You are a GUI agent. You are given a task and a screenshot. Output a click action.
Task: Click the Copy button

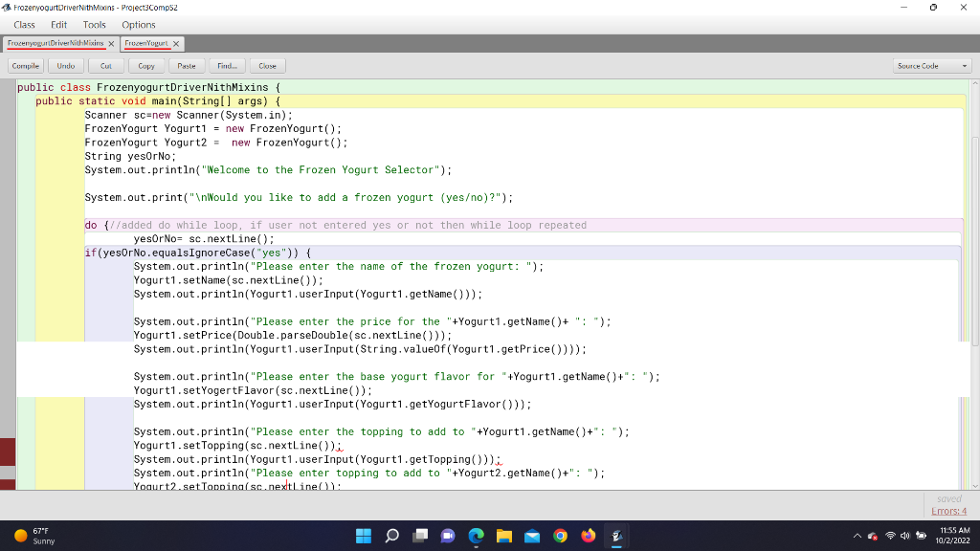pos(146,66)
